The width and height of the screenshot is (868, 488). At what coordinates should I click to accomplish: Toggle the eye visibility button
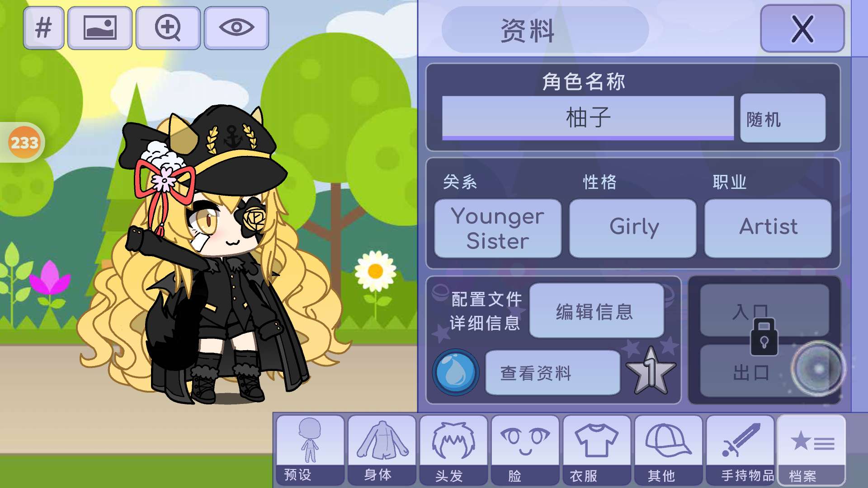[x=236, y=28]
